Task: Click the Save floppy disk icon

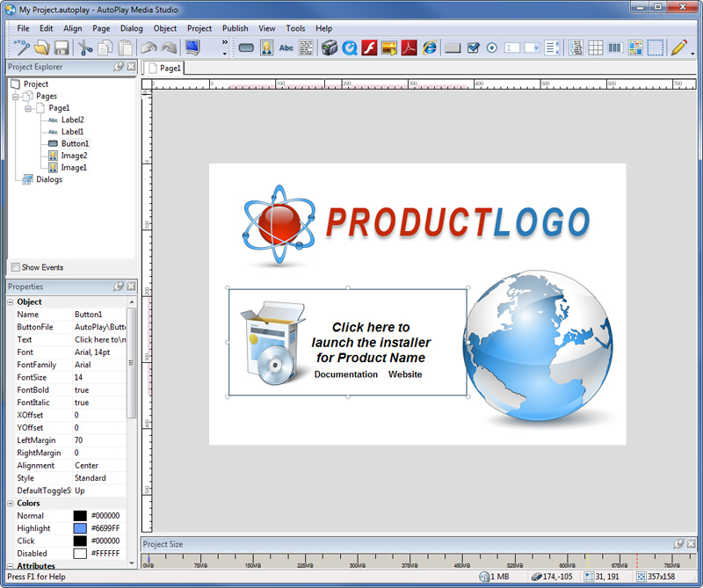Action: pyautogui.click(x=62, y=47)
